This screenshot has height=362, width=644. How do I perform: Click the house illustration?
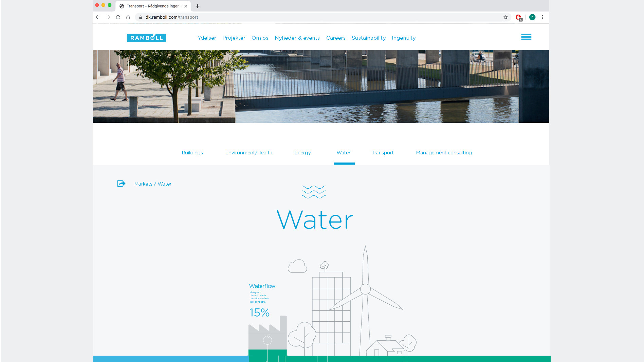385,346
